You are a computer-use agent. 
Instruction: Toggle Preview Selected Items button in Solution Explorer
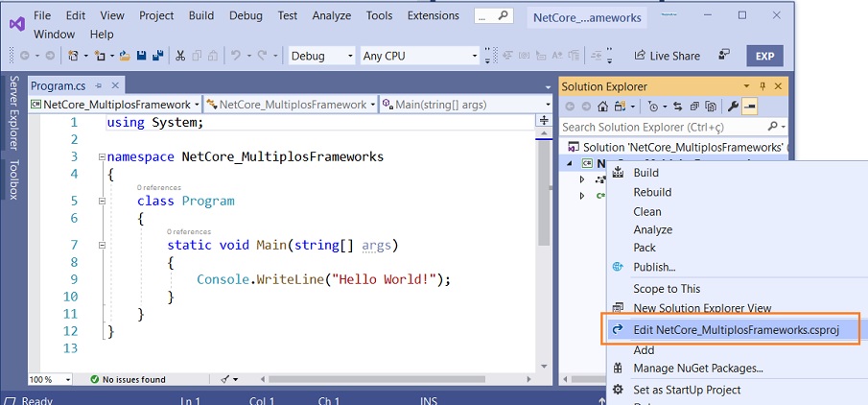[750, 107]
